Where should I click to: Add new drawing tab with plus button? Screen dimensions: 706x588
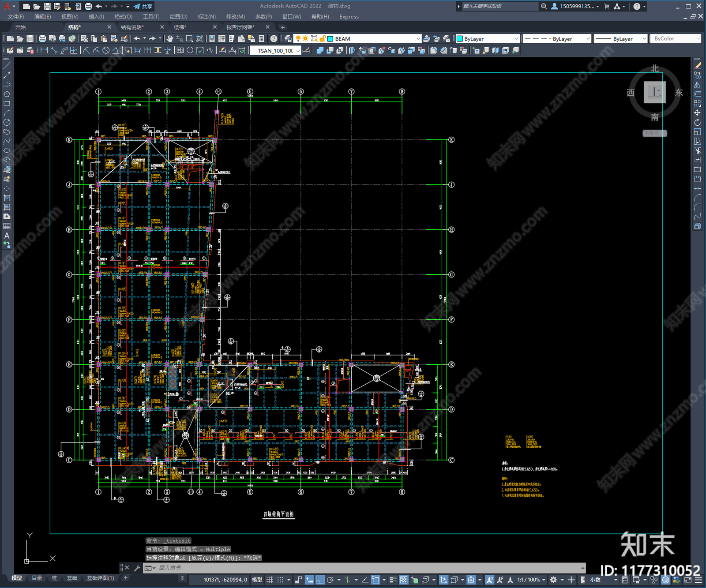[x=283, y=27]
